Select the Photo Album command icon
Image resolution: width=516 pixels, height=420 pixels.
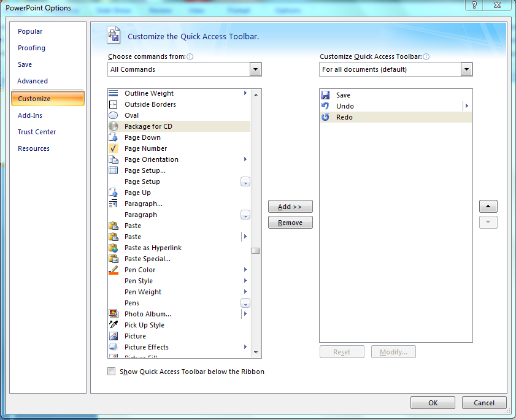click(x=114, y=314)
